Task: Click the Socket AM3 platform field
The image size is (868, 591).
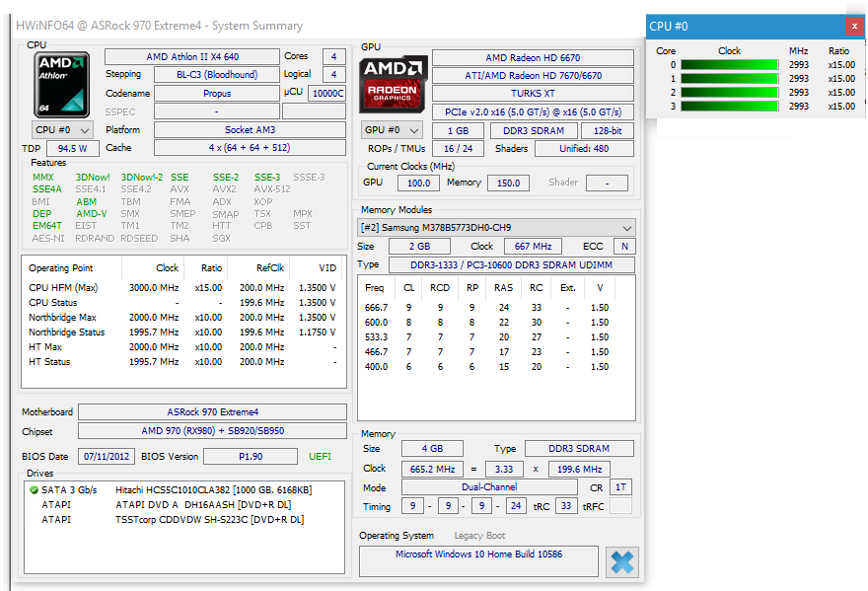Action: click(x=250, y=130)
